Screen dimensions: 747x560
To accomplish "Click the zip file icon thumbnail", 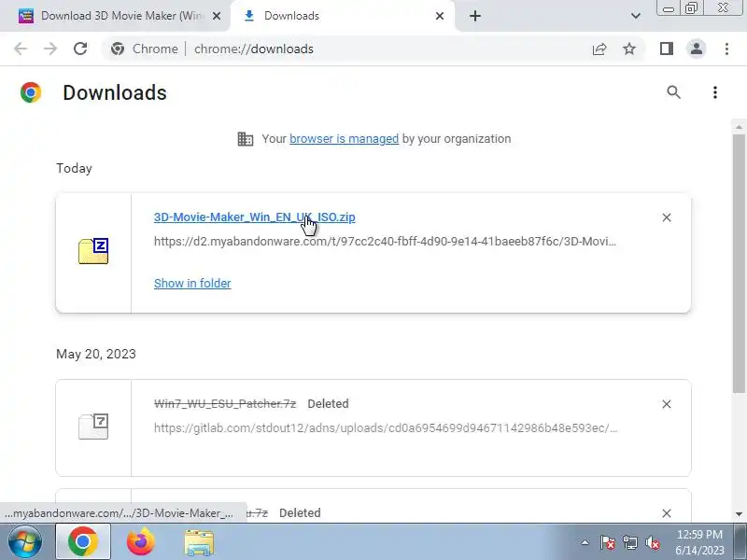I will tap(93, 251).
